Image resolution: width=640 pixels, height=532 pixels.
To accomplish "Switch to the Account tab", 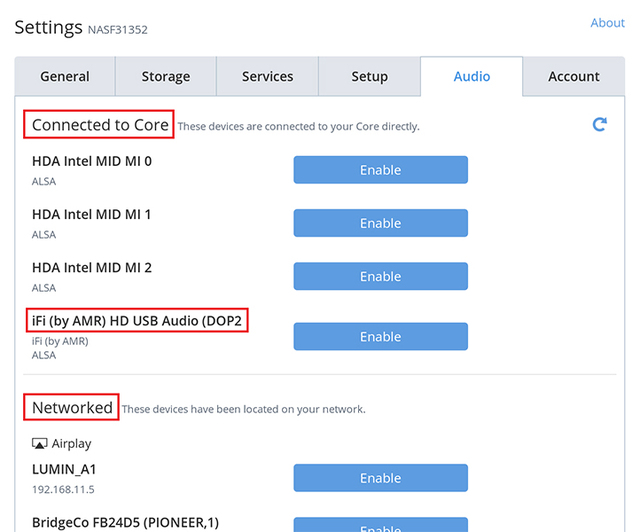I will pos(574,77).
